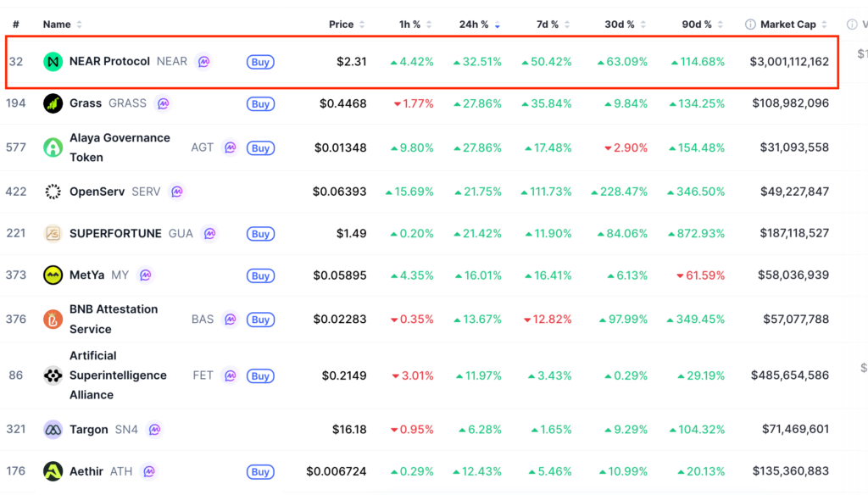
Task: Open Alaya Governance Token name link
Action: pyautogui.click(x=120, y=147)
